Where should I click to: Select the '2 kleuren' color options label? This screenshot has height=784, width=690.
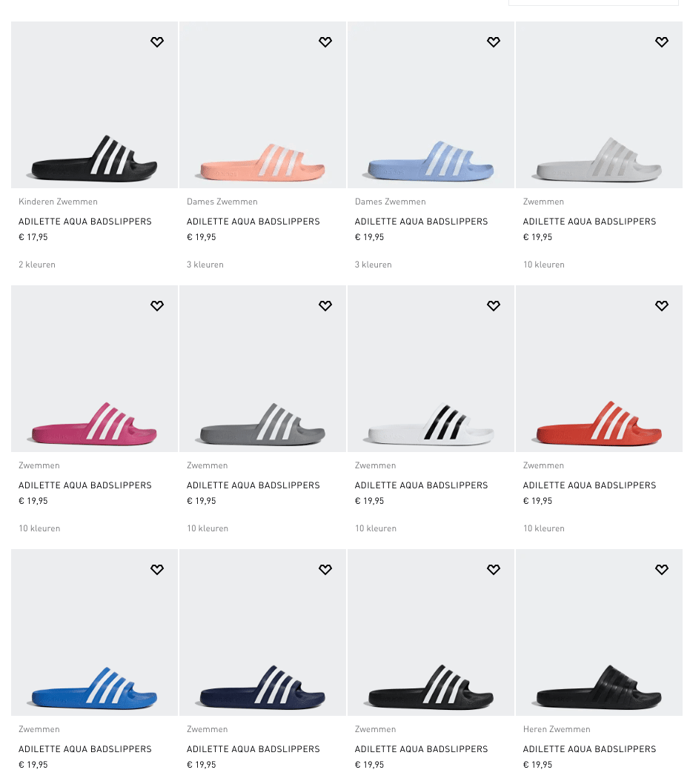coord(37,265)
